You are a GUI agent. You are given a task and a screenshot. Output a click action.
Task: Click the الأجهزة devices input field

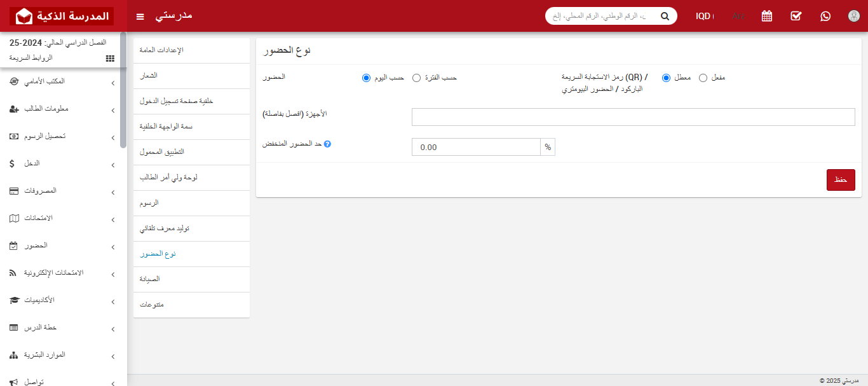pyautogui.click(x=633, y=117)
